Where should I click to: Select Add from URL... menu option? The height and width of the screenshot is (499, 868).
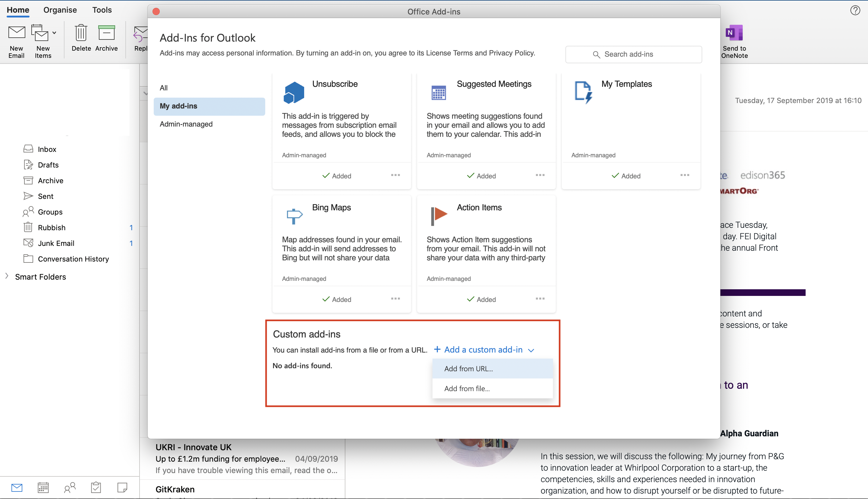(x=468, y=369)
